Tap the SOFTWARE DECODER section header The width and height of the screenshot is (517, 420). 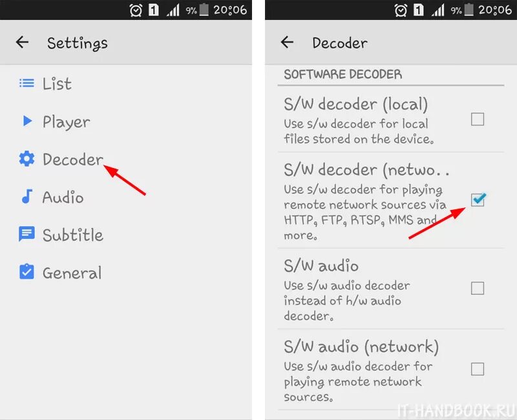coord(343,74)
